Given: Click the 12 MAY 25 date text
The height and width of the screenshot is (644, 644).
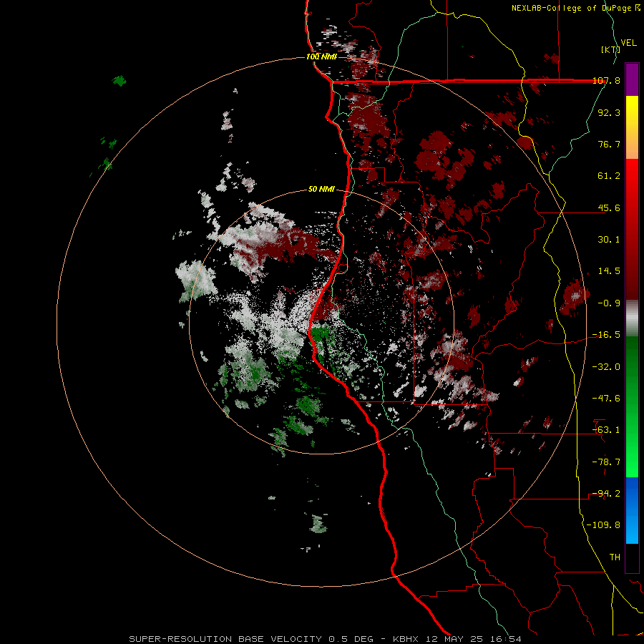Looking at the screenshot, I should tap(456, 639).
